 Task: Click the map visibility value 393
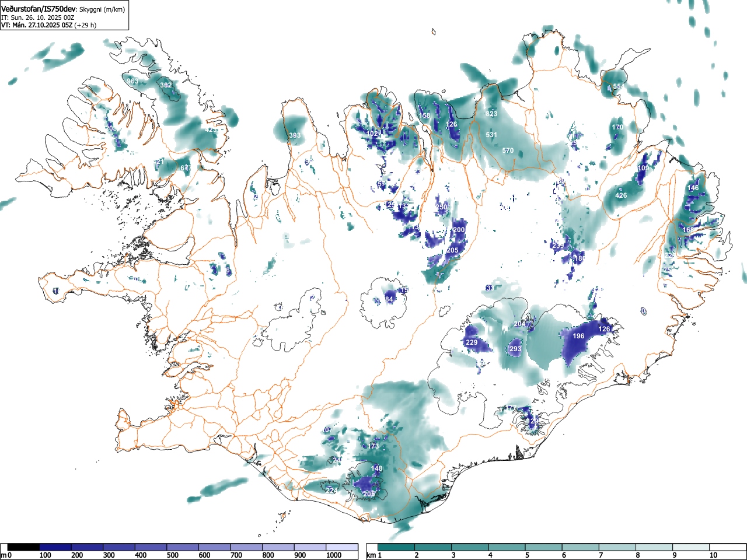click(x=295, y=136)
